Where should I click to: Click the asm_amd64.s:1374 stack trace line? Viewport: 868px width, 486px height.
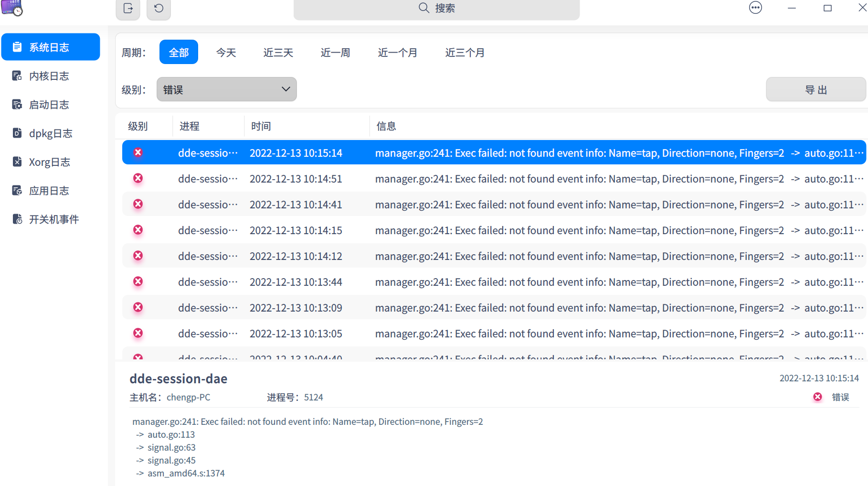(186, 473)
